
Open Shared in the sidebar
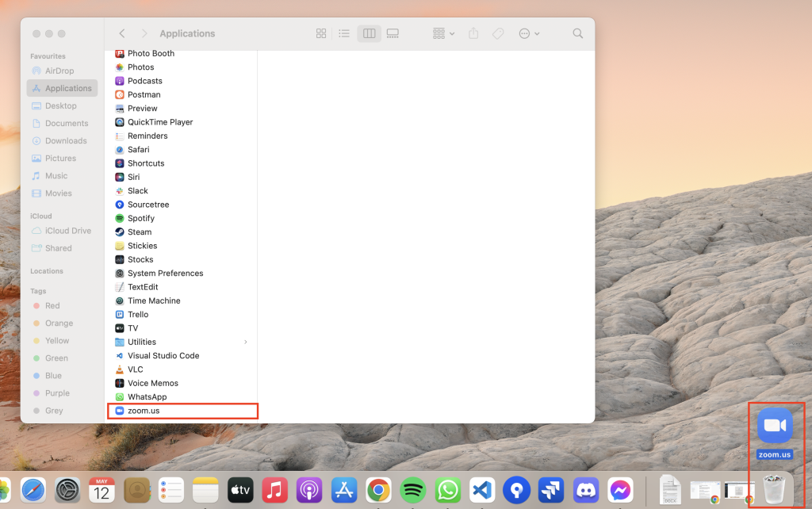click(x=62, y=248)
